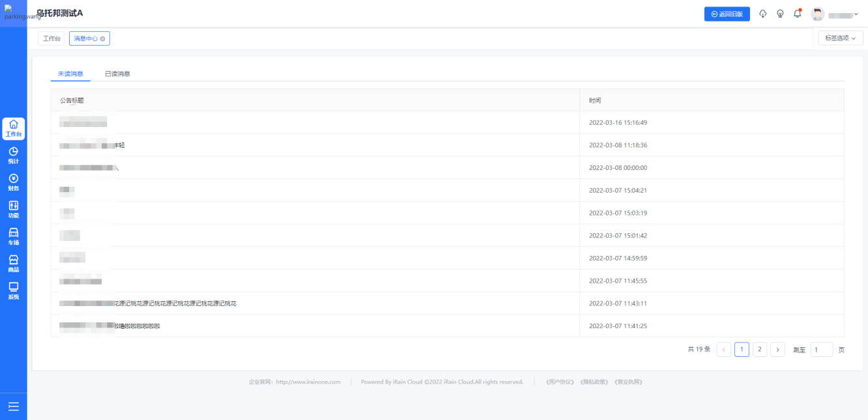Click the 返回旧版 button
Image resolution: width=868 pixels, height=420 pixels.
click(x=727, y=14)
